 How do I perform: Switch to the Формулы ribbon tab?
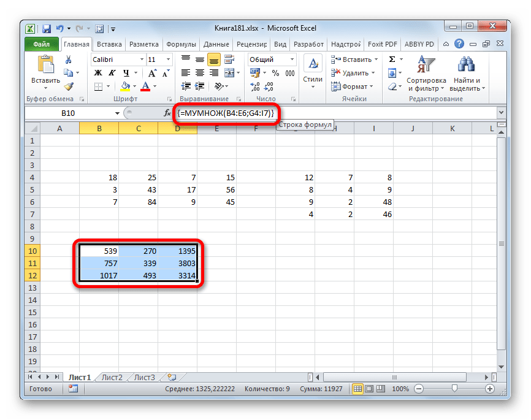tap(181, 44)
